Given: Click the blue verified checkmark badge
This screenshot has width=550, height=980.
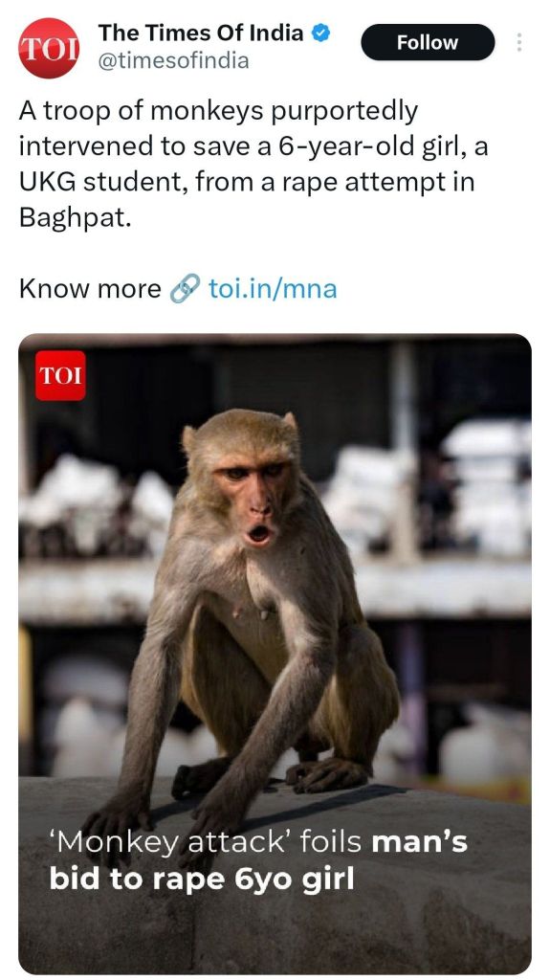Looking at the screenshot, I should click(320, 33).
